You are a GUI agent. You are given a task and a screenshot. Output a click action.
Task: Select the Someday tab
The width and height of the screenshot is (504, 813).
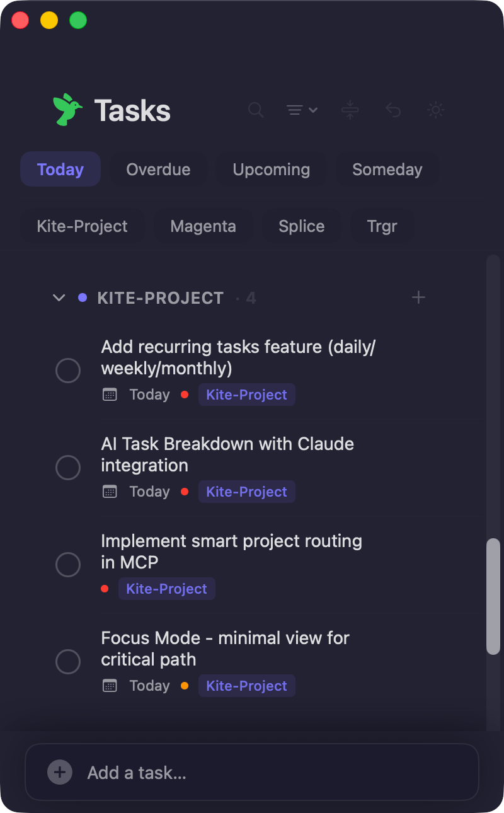(x=387, y=169)
